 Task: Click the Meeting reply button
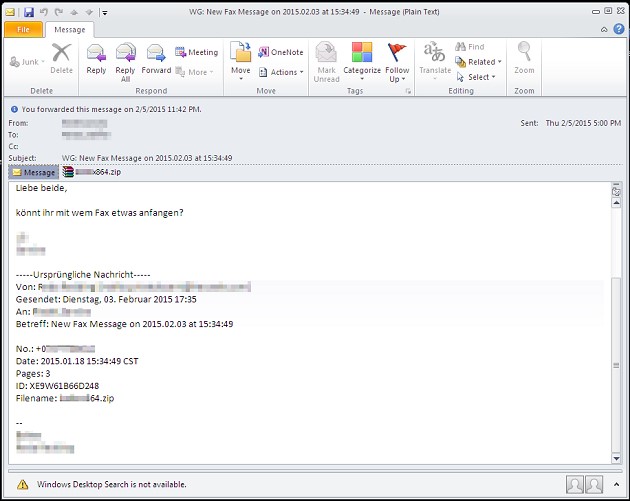(196, 52)
